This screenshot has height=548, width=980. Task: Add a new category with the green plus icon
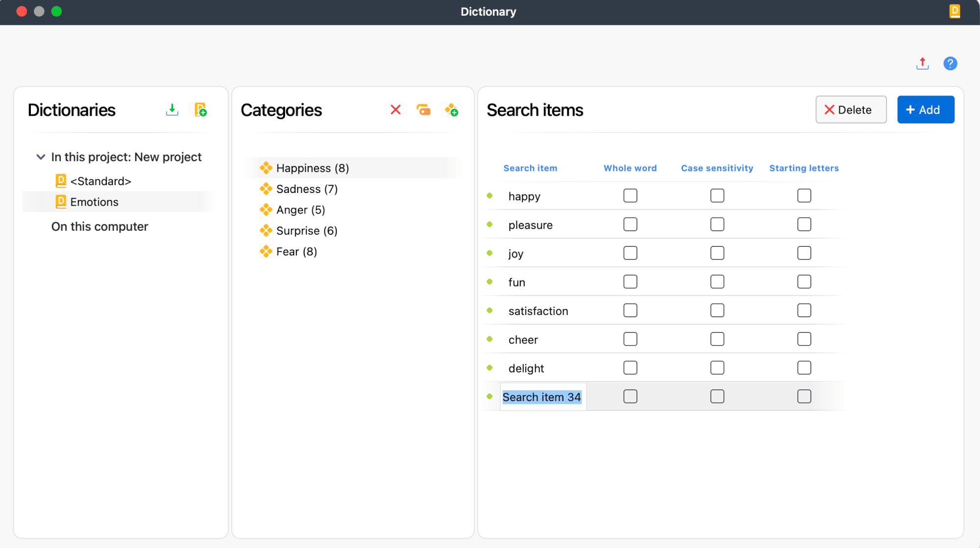[451, 110]
